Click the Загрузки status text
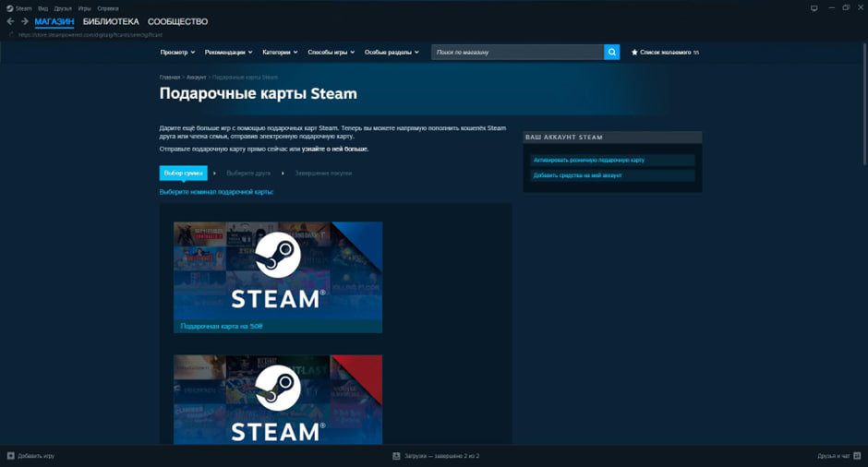The image size is (868, 467). coord(441,456)
